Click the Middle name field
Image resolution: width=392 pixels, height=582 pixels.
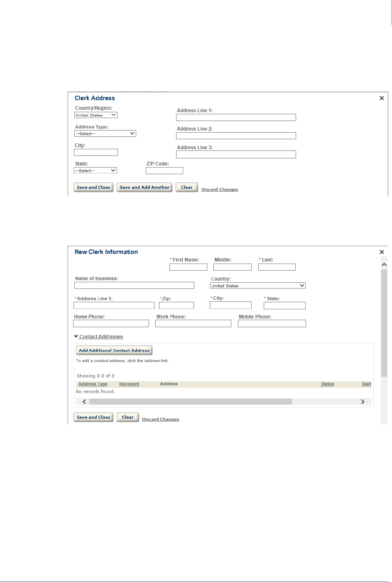coord(233,267)
